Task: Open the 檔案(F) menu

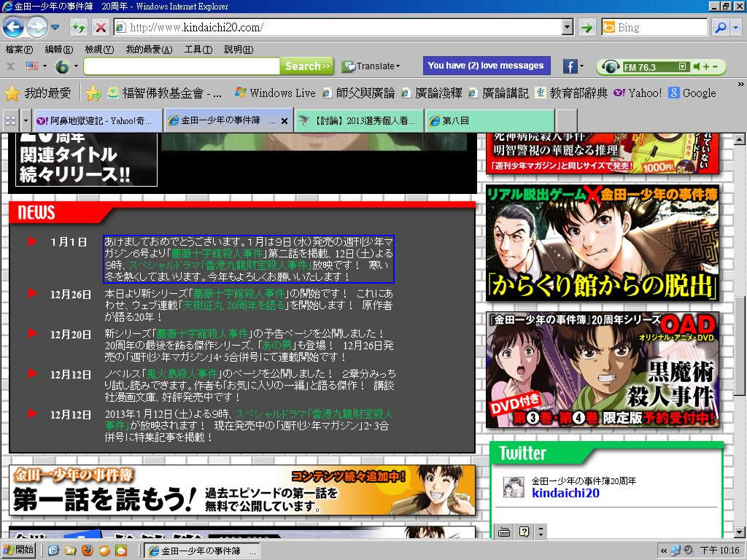Action: 19,50
